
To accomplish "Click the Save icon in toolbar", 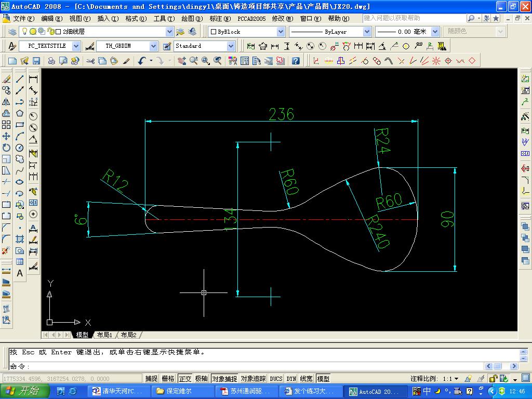I will (36, 61).
